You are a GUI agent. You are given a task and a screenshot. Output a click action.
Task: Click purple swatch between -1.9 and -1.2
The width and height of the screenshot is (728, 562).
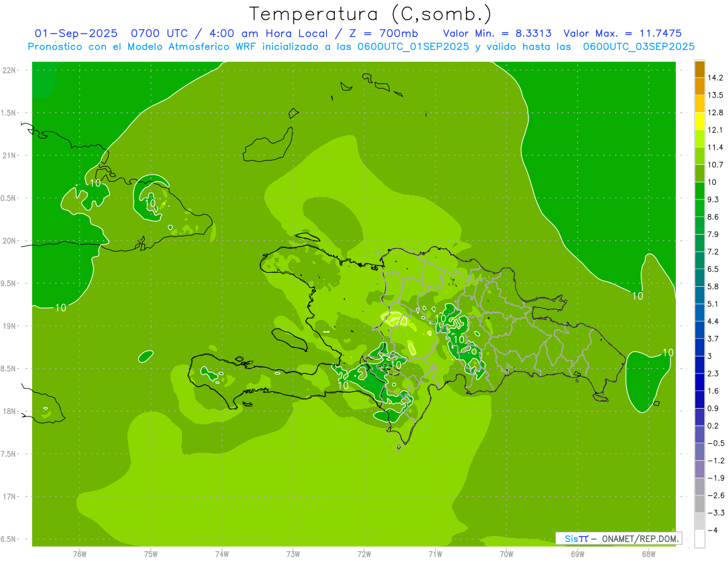pos(699,469)
